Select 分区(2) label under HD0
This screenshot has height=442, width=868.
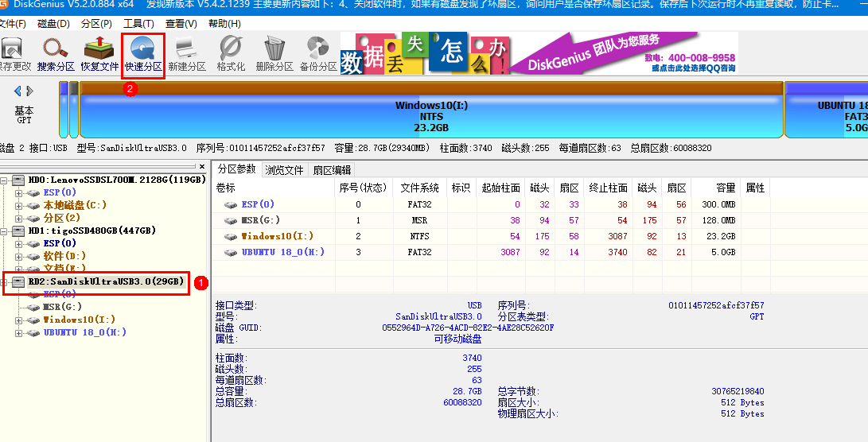tap(62, 218)
